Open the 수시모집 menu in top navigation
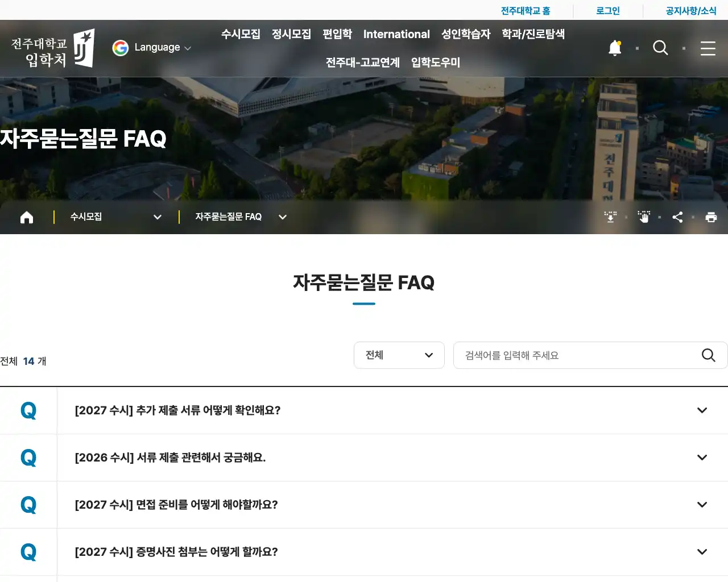 click(x=241, y=34)
